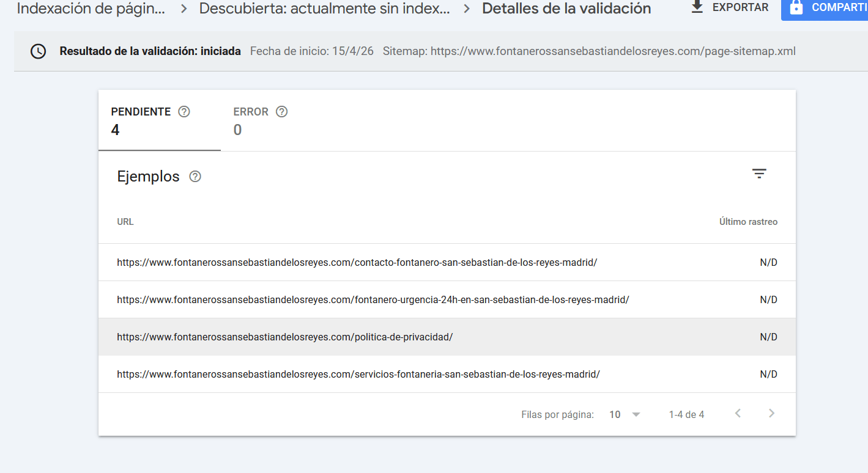The width and height of the screenshot is (868, 473).
Task: Navigate to Indexación de páginas breadcrumb
Action: [91, 9]
